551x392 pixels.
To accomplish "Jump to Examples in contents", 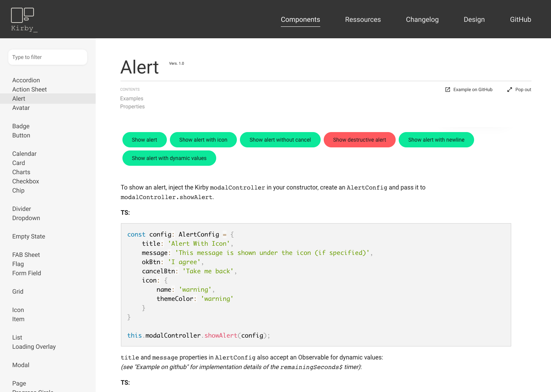I will (x=132, y=98).
